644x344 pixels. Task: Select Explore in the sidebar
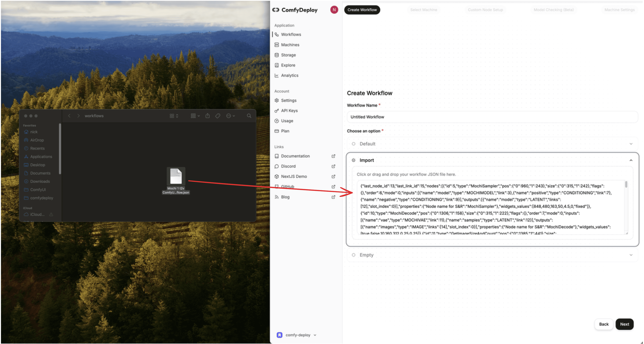click(288, 65)
